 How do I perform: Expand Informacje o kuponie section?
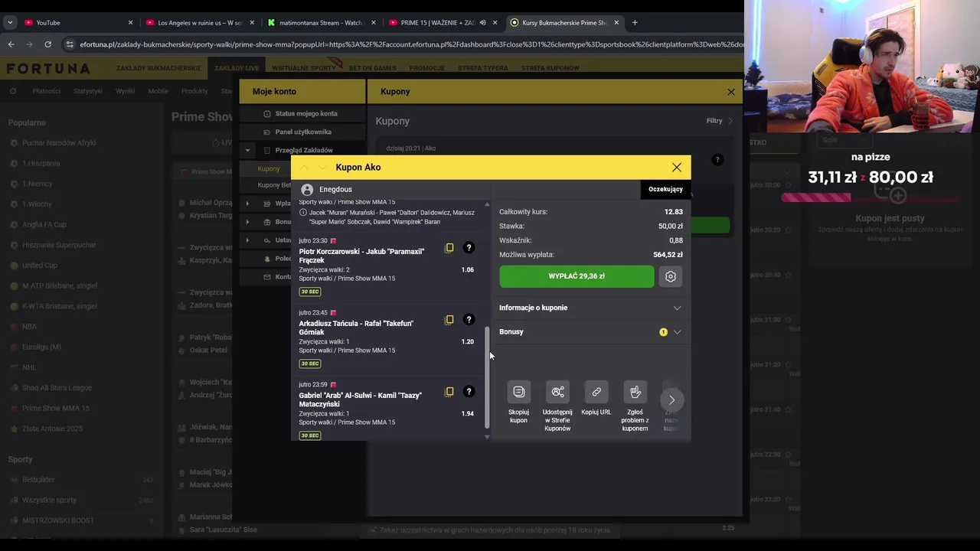pyautogui.click(x=590, y=308)
